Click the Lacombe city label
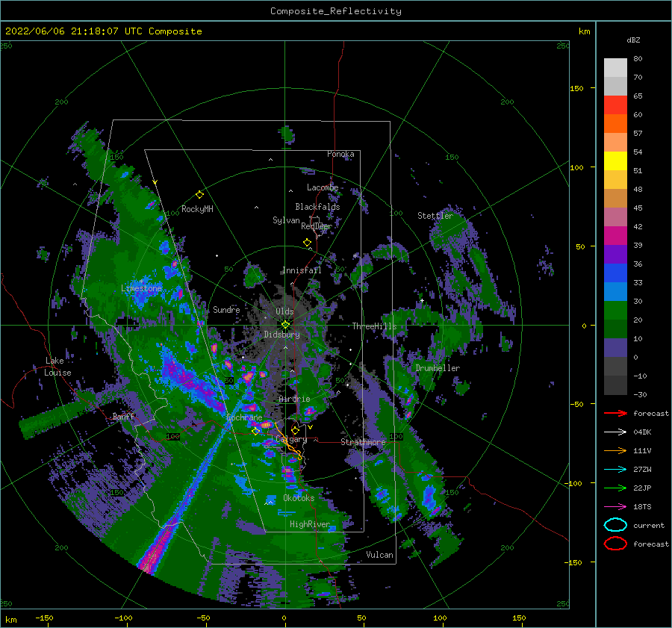 [323, 187]
